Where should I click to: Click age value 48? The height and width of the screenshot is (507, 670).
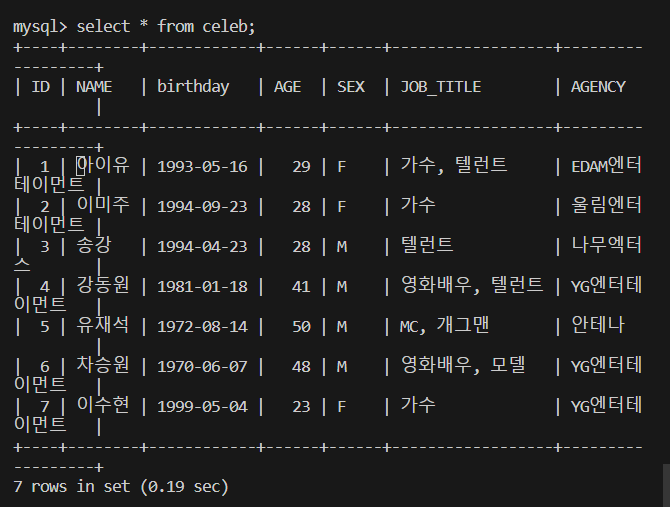301,367
